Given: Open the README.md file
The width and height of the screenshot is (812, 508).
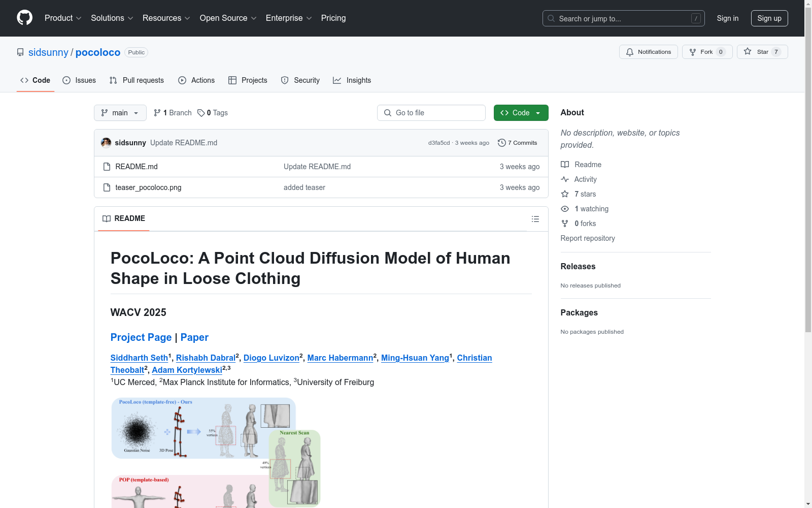Looking at the screenshot, I should [x=137, y=167].
